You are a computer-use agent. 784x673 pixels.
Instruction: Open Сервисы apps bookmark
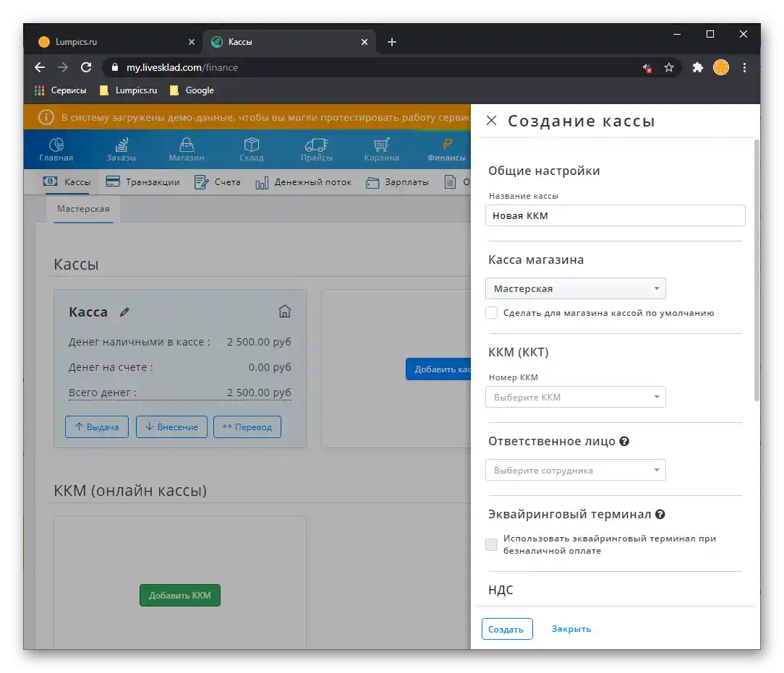click(61, 90)
